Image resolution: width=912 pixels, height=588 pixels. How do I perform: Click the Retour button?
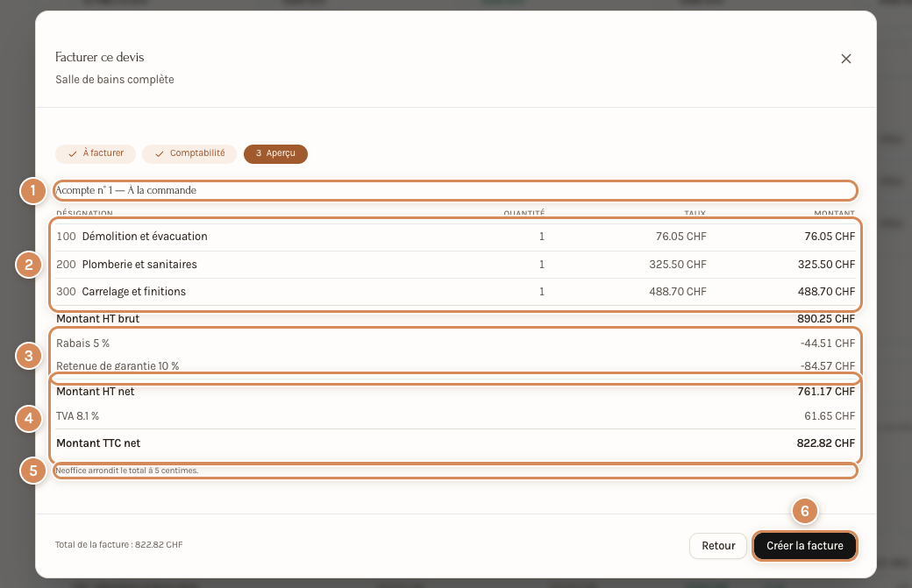[717, 546]
